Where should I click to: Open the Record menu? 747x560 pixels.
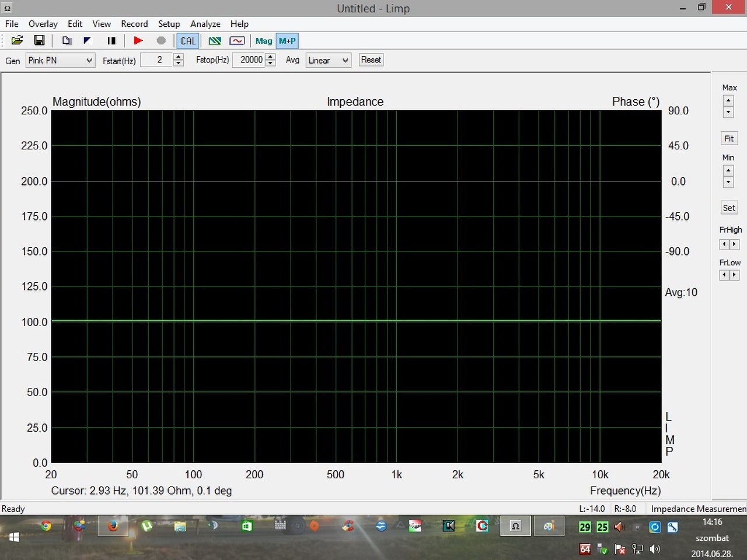click(x=134, y=24)
